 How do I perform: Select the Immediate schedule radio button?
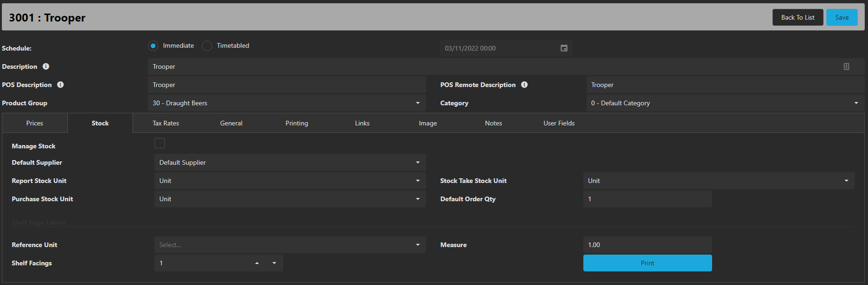(x=153, y=46)
